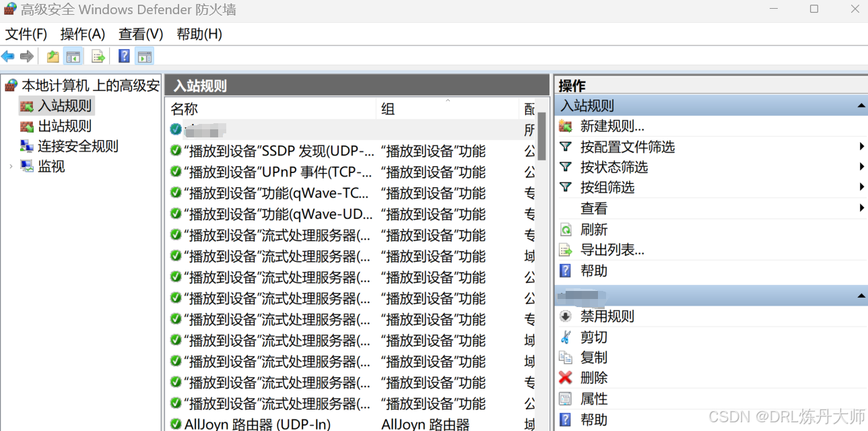Screen dimensions: 868x431
Task: Toggle the show/hide action pane toolbar icon
Action: pyautogui.click(x=144, y=57)
